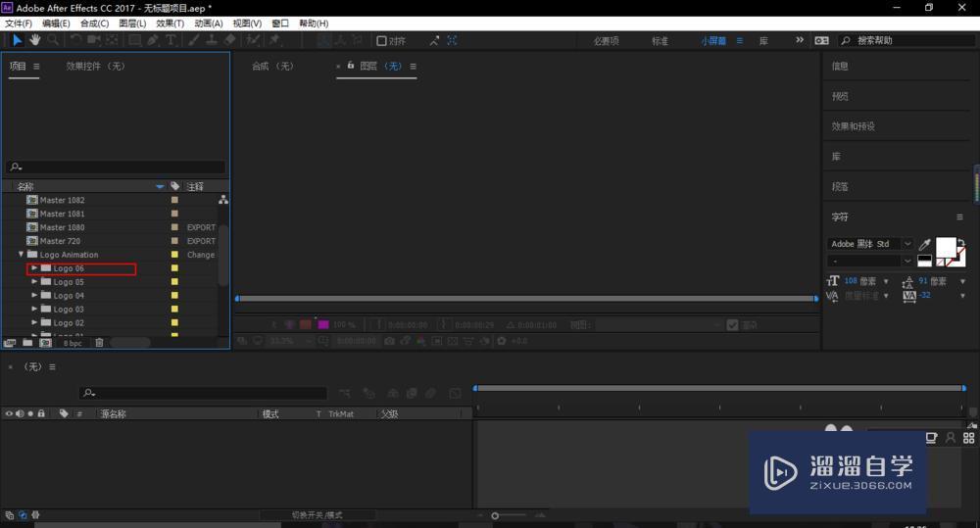Image resolution: width=980 pixels, height=528 pixels.
Task: Click the timeline eye video column header
Action: [9, 413]
